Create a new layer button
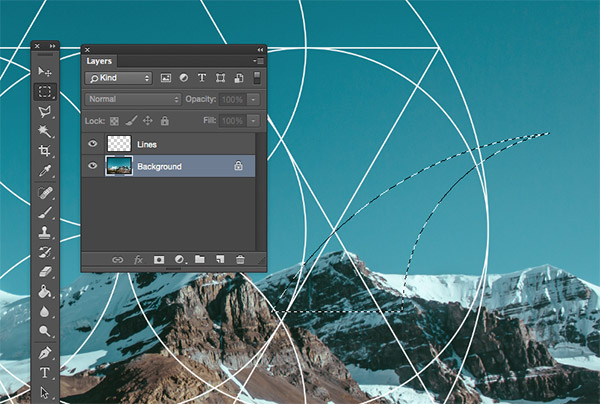 220,259
